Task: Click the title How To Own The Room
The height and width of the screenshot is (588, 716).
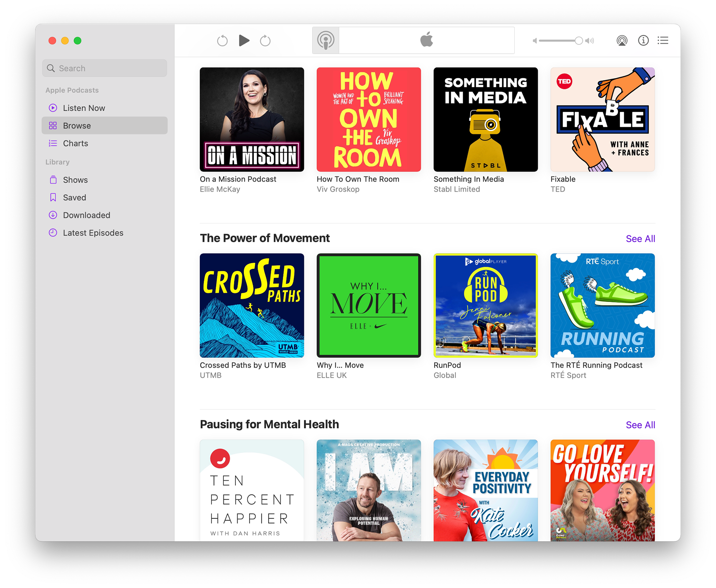Action: coord(358,179)
